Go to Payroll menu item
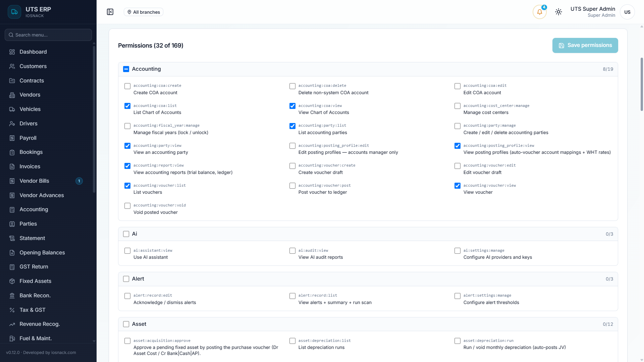The image size is (644, 362). pos(48,138)
